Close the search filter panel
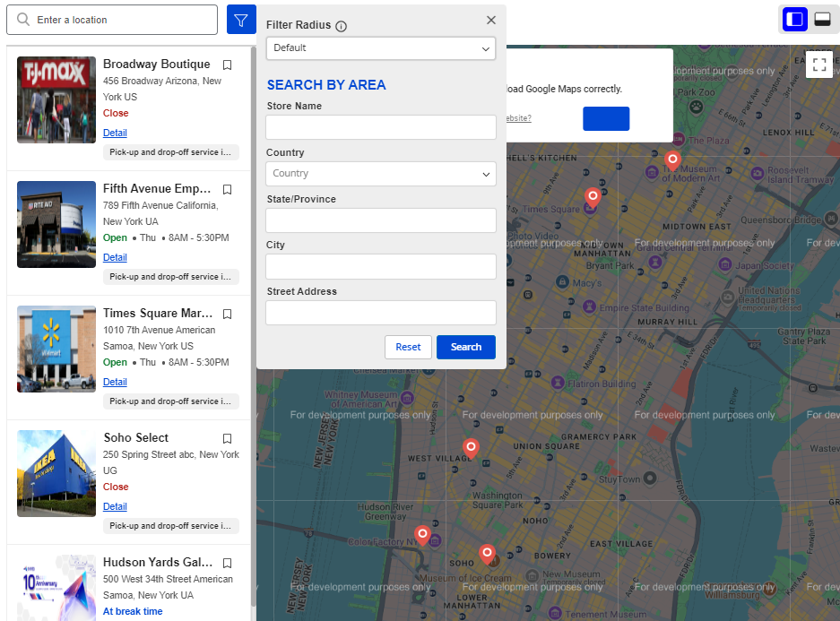 point(490,20)
